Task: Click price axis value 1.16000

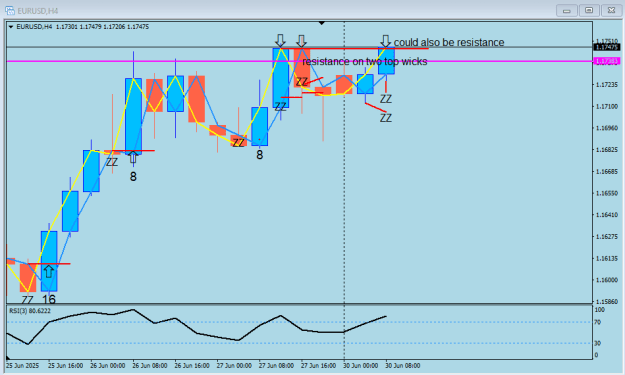Action: point(607,280)
